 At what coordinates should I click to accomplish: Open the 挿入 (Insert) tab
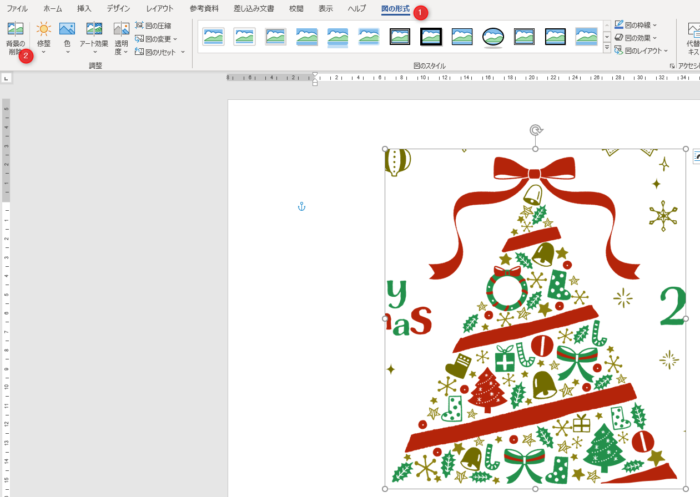click(84, 8)
